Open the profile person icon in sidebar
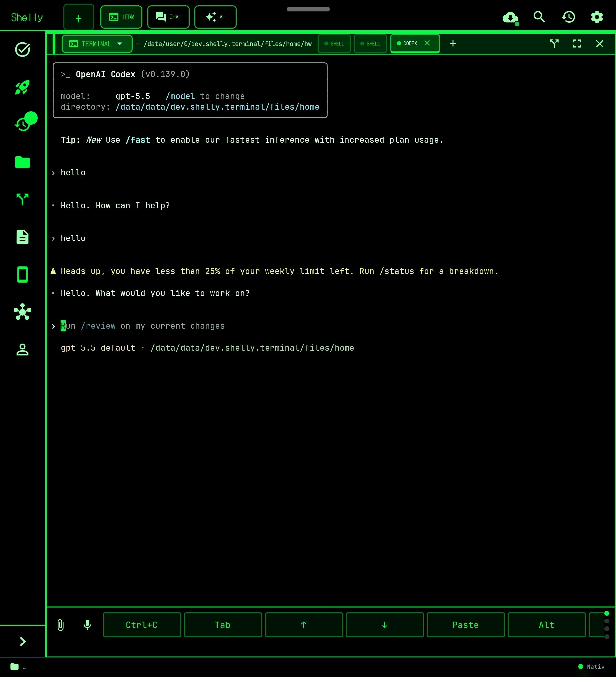616x677 pixels. point(23,350)
